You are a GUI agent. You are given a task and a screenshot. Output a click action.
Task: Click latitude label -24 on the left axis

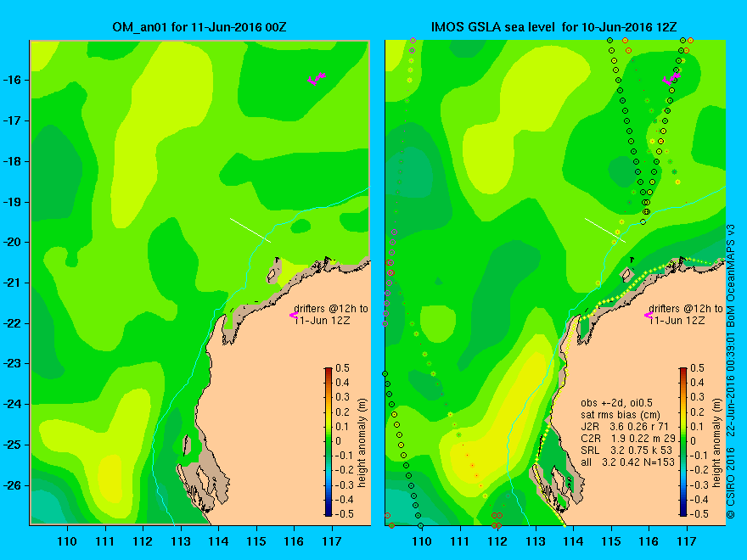point(14,404)
